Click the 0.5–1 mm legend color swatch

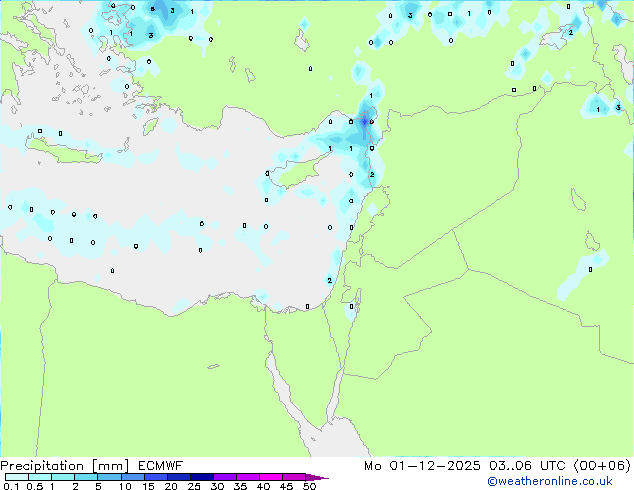(x=40, y=477)
